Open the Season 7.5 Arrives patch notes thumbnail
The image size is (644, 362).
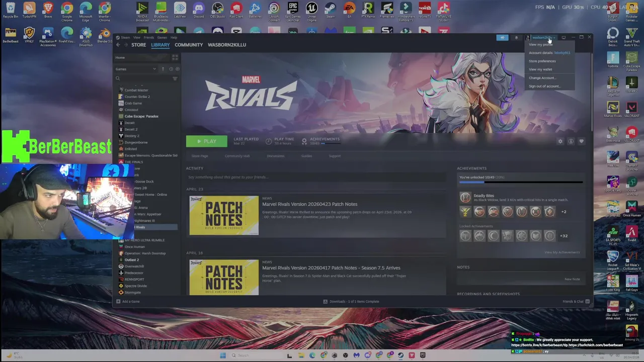224,277
